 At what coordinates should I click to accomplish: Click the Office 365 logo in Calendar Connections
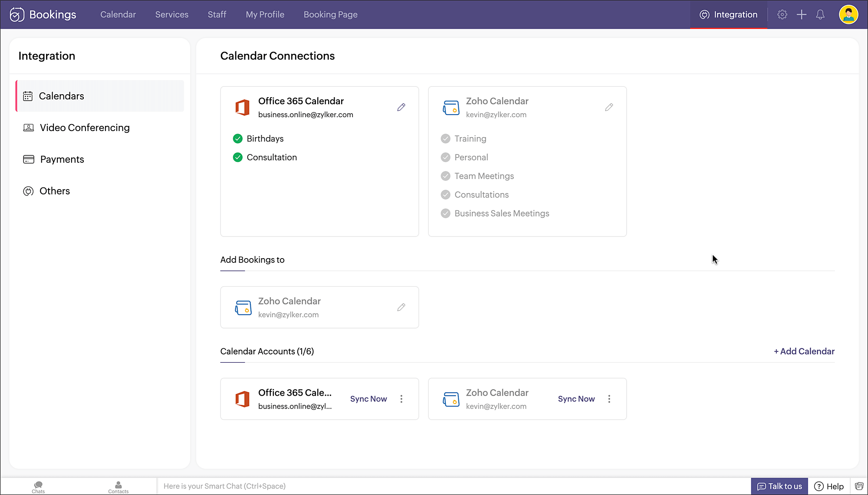242,107
